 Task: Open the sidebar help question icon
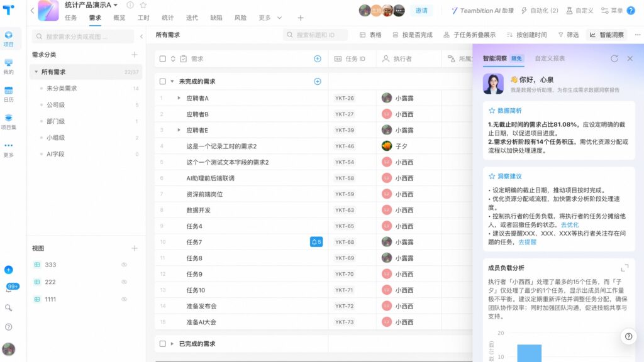pyautogui.click(x=8, y=327)
